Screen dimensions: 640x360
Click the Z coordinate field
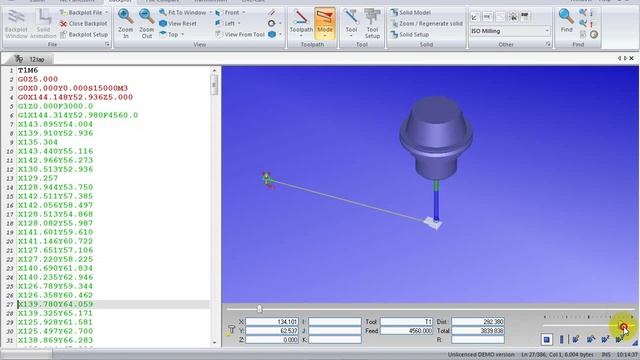(272, 340)
